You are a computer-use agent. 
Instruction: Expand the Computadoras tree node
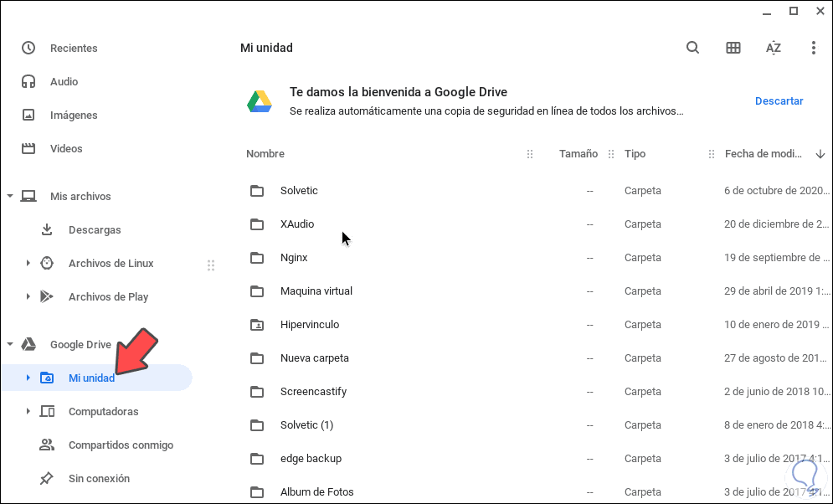28,411
